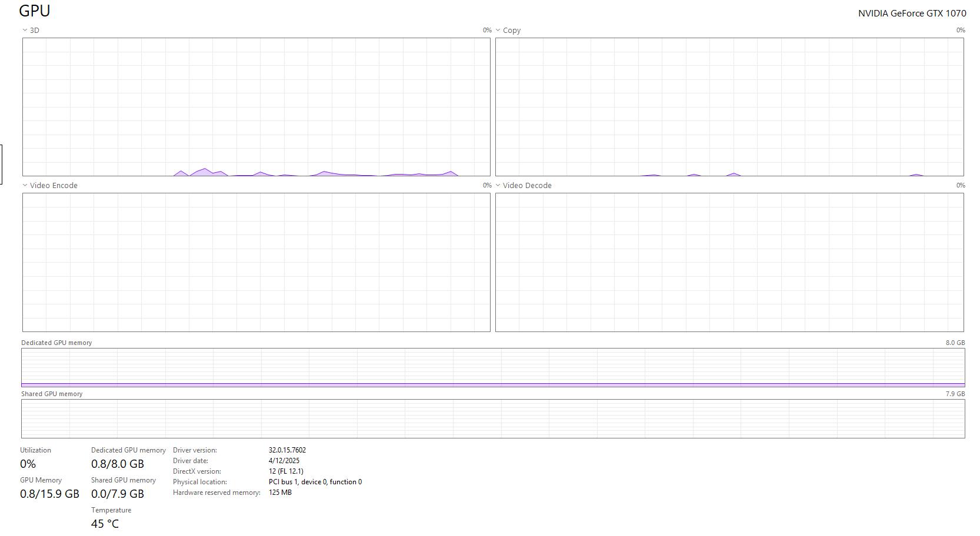Expand the Copy engine selector
The width and height of the screenshot is (980, 536).
498,30
